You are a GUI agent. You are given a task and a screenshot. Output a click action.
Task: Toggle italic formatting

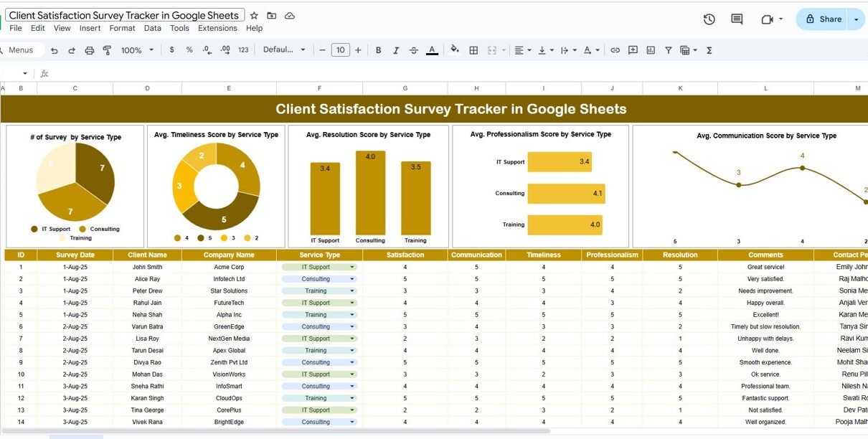[396, 50]
